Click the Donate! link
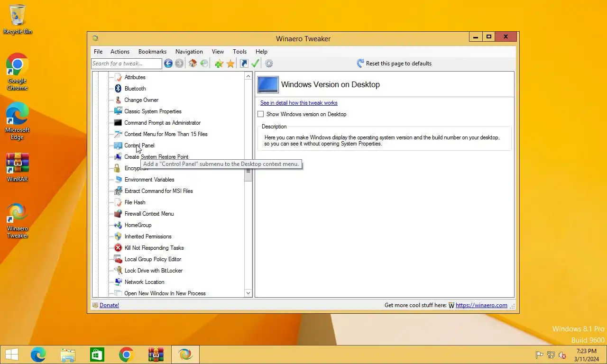Screen dimensions: 607x364 point(109,305)
